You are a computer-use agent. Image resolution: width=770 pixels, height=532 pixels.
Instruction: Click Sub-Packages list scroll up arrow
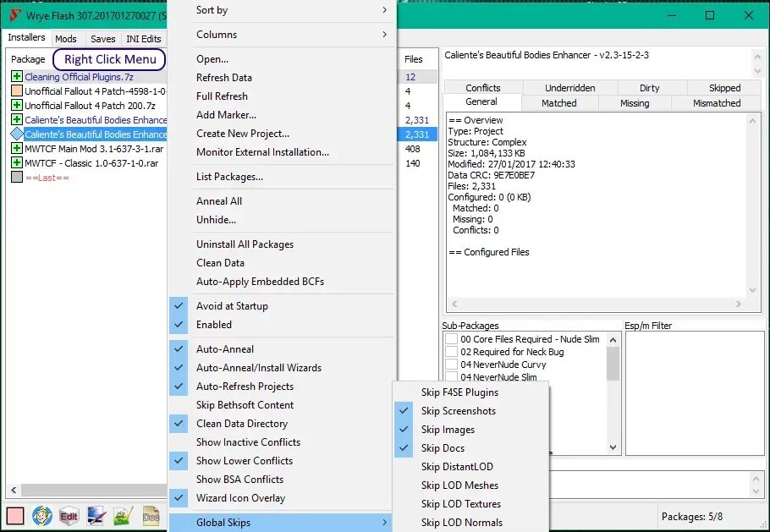pyautogui.click(x=613, y=340)
